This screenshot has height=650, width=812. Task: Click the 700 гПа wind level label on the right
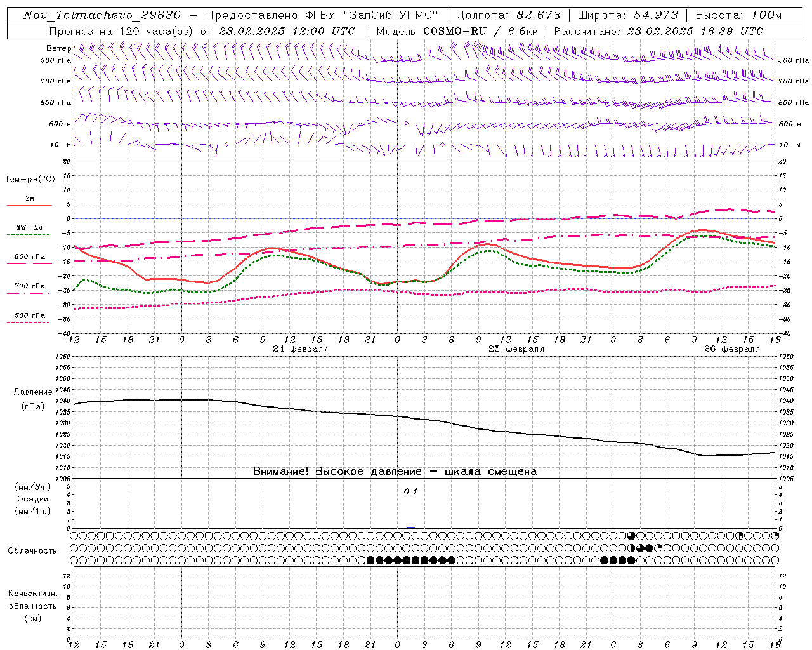(794, 81)
